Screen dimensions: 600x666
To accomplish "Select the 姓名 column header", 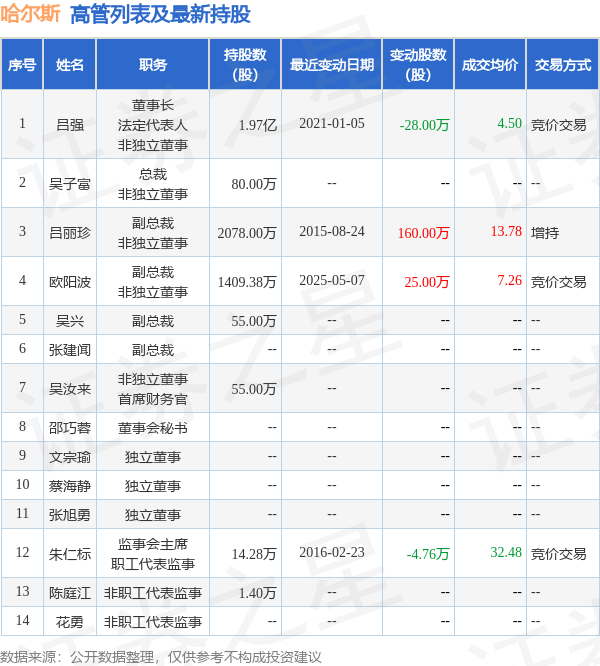I will point(70,65).
